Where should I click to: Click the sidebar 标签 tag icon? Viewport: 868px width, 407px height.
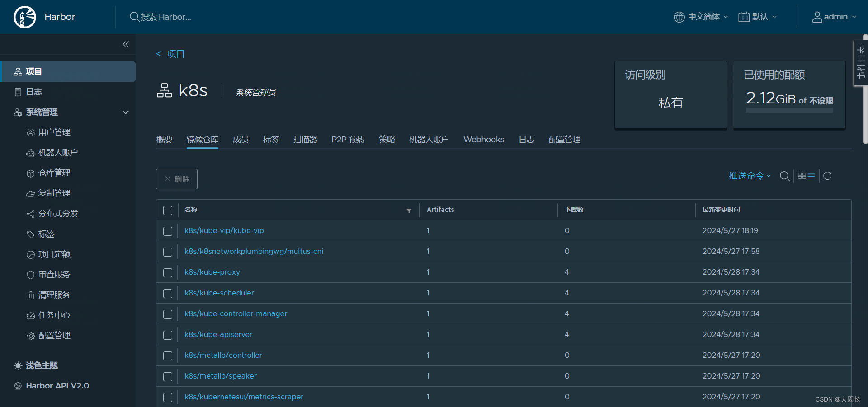[31, 234]
